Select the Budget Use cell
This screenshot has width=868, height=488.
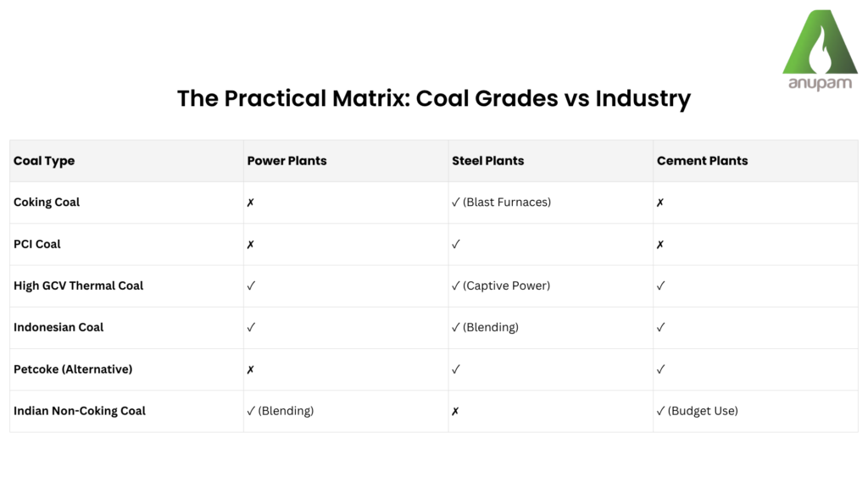coord(703,411)
